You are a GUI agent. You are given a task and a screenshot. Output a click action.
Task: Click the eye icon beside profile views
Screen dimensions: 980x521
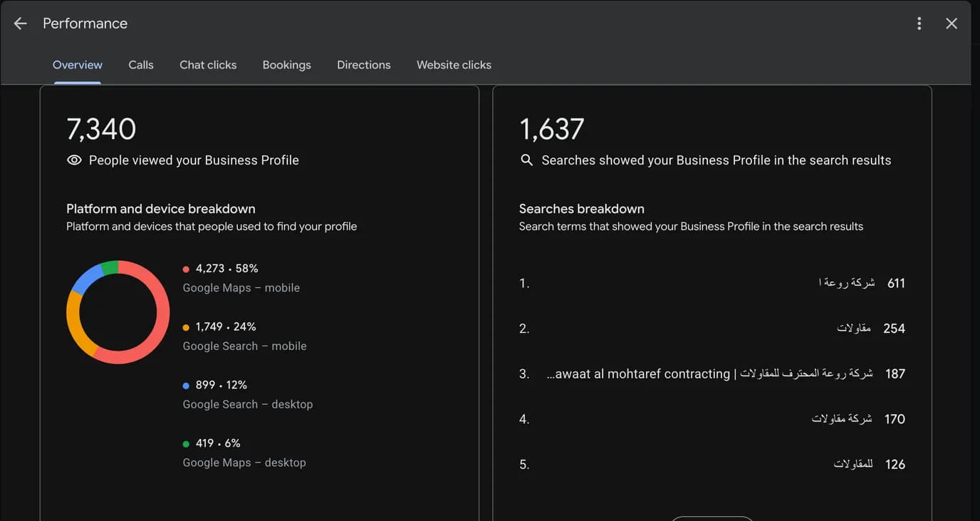click(x=74, y=160)
